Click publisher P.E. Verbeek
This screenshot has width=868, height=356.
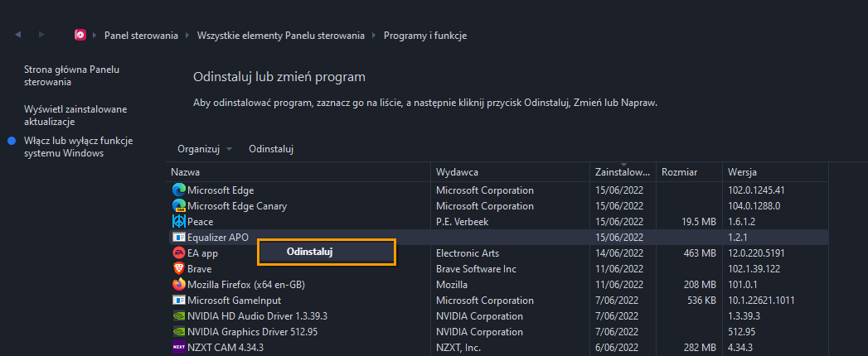(463, 222)
